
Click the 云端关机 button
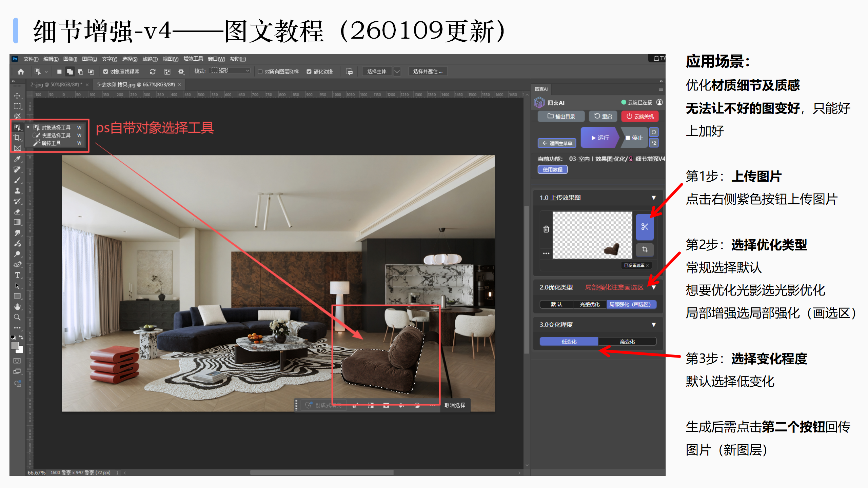[x=640, y=116]
